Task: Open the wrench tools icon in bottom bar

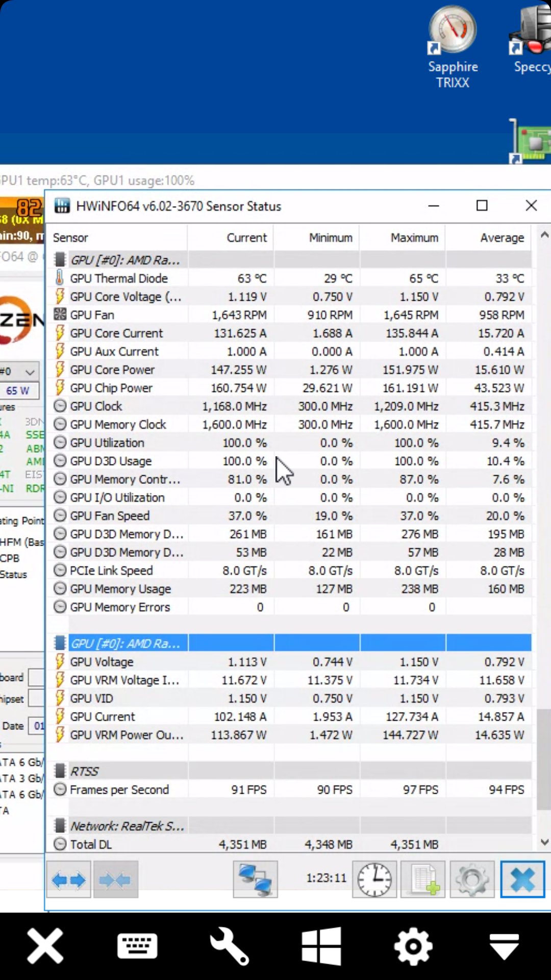Action: [x=229, y=946]
